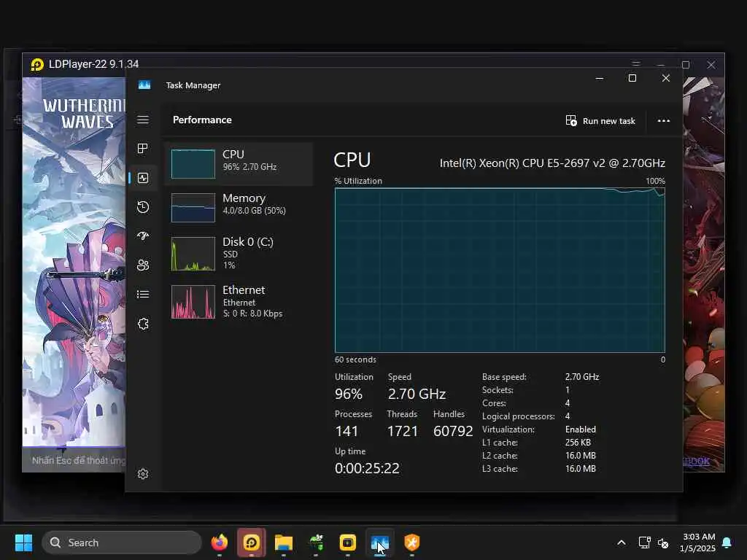Screen dimensions: 747x560
Task: Open Services page puzzle icon
Action: point(143,324)
